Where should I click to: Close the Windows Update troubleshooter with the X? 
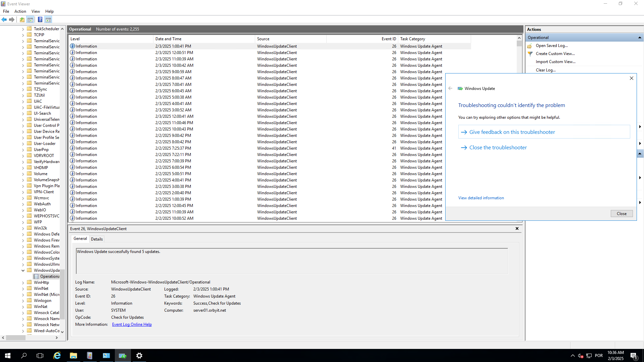tap(631, 78)
